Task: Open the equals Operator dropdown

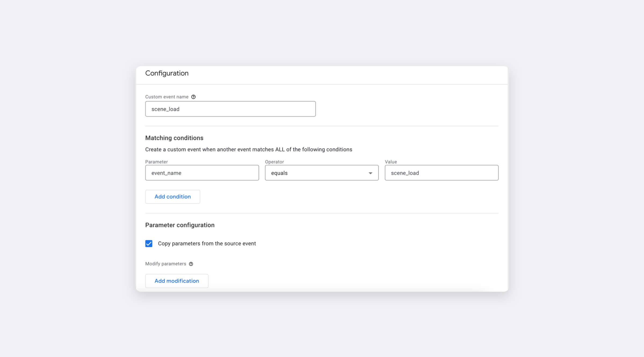Action: point(322,173)
